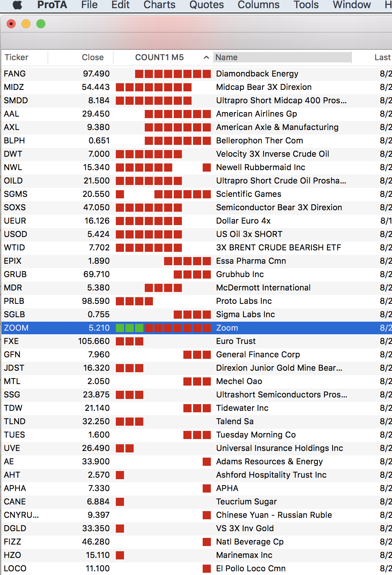This screenshot has width=392, height=575.
Task: Select 3X BRENT CRUDE BEARISH ETF
Action: coord(278,247)
